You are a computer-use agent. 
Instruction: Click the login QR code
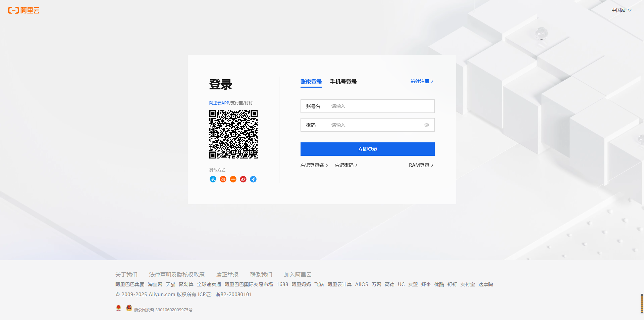tap(233, 134)
